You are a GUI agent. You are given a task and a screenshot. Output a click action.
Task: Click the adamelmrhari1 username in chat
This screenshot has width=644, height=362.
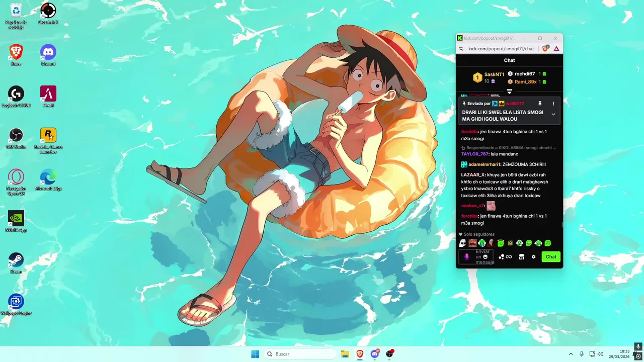[484, 164]
